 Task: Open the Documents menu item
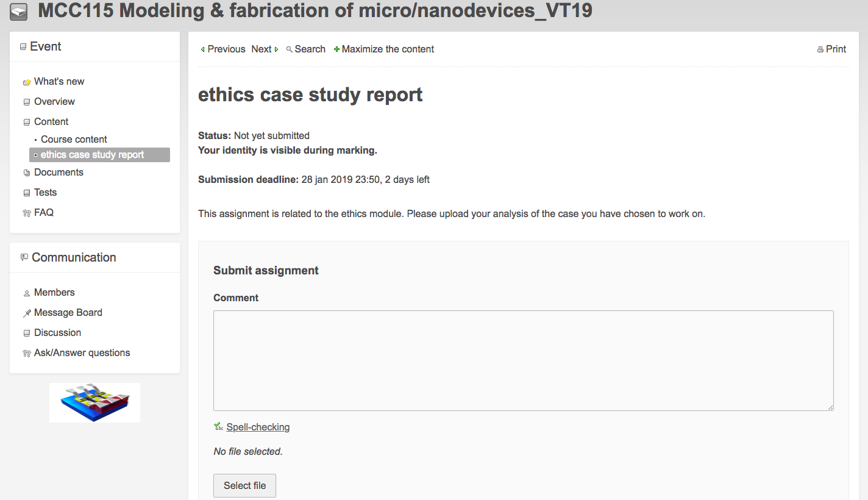tap(59, 172)
